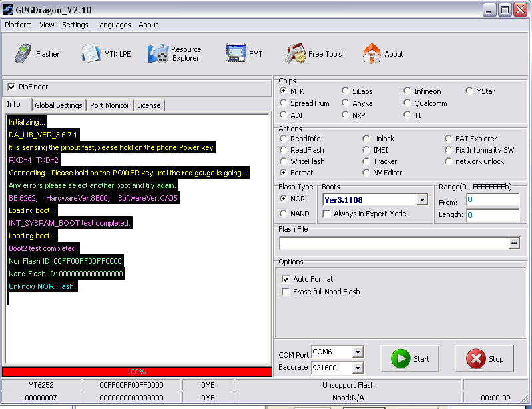
Task: Choose the ReadFlash action
Action: (283, 150)
